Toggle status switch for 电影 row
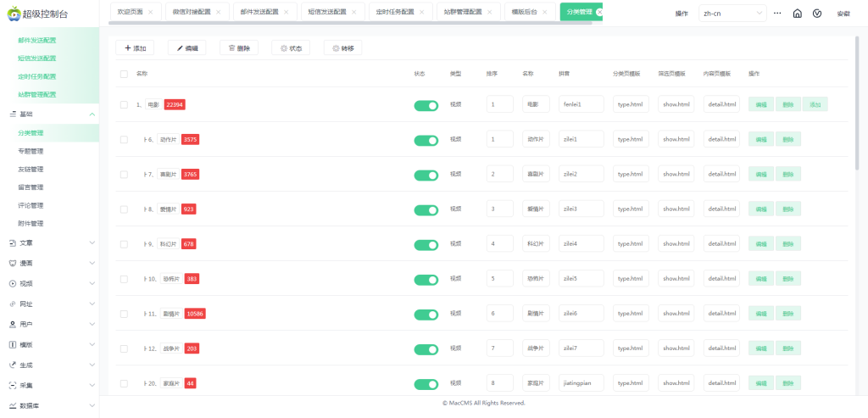 (426, 105)
